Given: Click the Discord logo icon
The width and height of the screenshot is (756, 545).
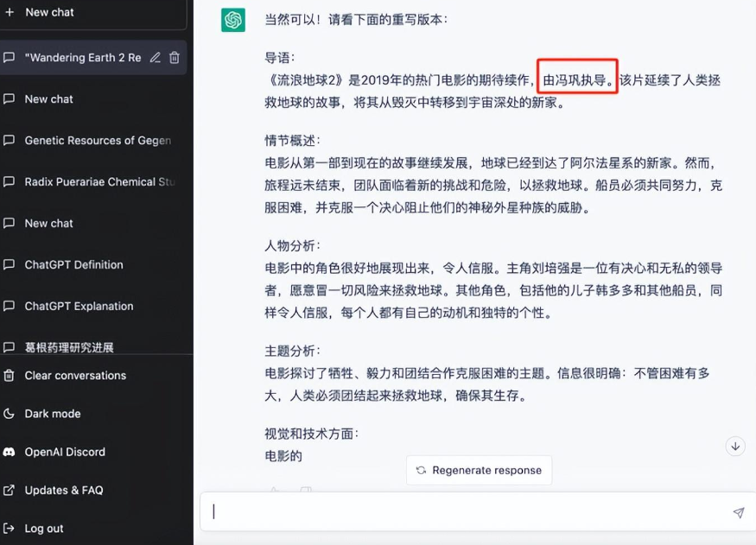Looking at the screenshot, I should pyautogui.click(x=9, y=452).
